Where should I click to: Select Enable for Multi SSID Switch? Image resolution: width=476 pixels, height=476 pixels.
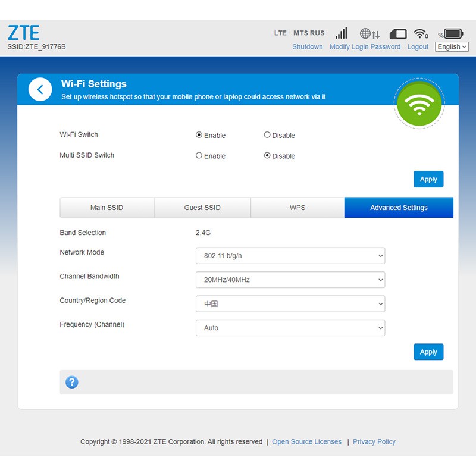tap(199, 156)
